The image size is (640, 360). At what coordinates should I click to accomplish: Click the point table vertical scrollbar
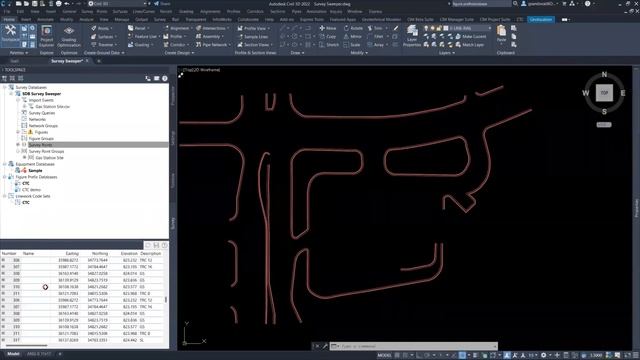pyautogui.click(x=166, y=299)
